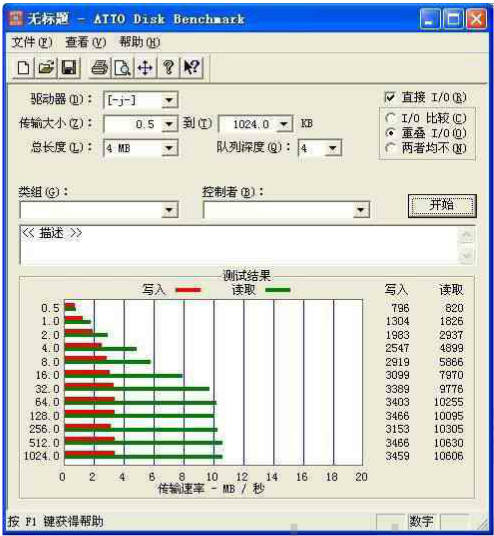Viewport: 494px width, 536px height.
Task: Click the description box scrollbar down arrow
Action: [x=467, y=255]
